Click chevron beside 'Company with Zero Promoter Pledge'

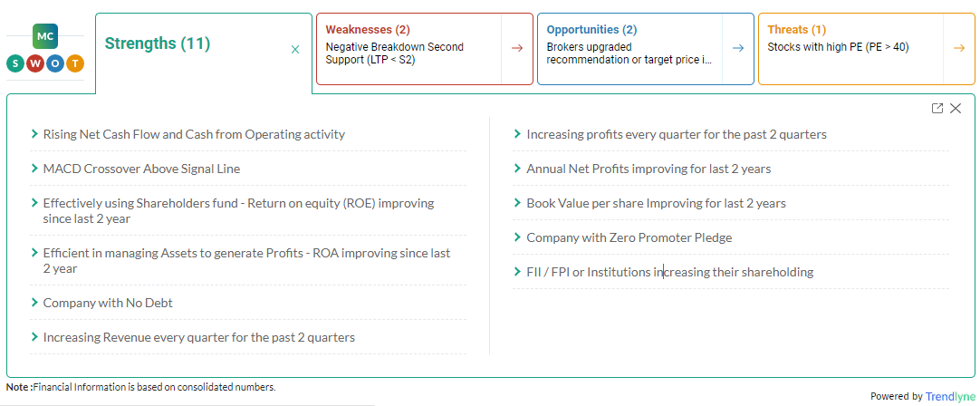[517, 237]
